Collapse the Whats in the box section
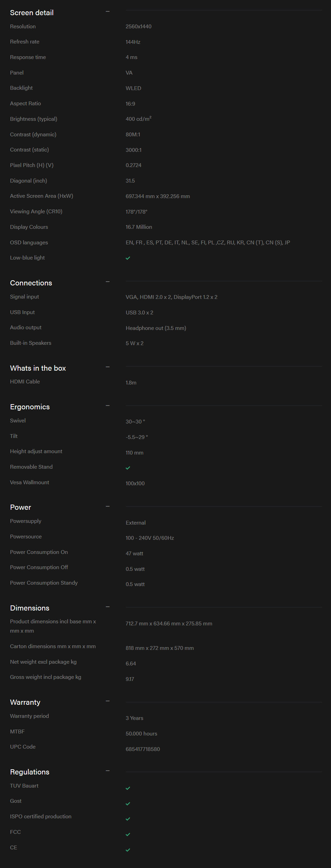This screenshot has height=868, width=331. [108, 367]
